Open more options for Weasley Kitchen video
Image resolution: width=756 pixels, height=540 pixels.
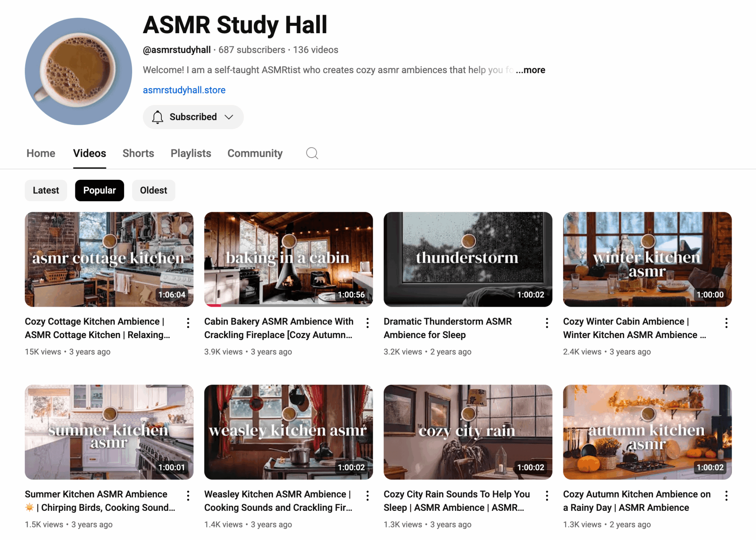coord(368,496)
